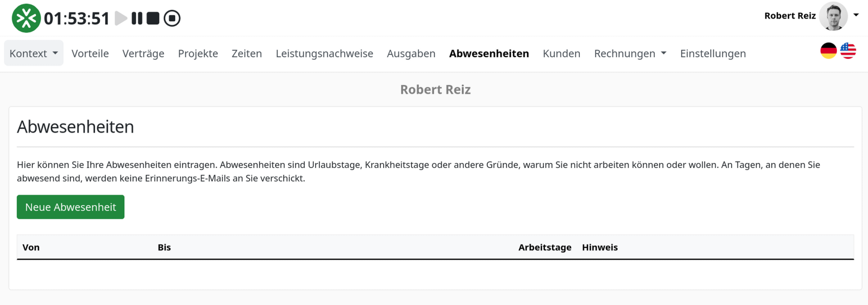Click the timer display 01:53:51
This screenshot has height=305, width=868.
pyautogui.click(x=77, y=18)
